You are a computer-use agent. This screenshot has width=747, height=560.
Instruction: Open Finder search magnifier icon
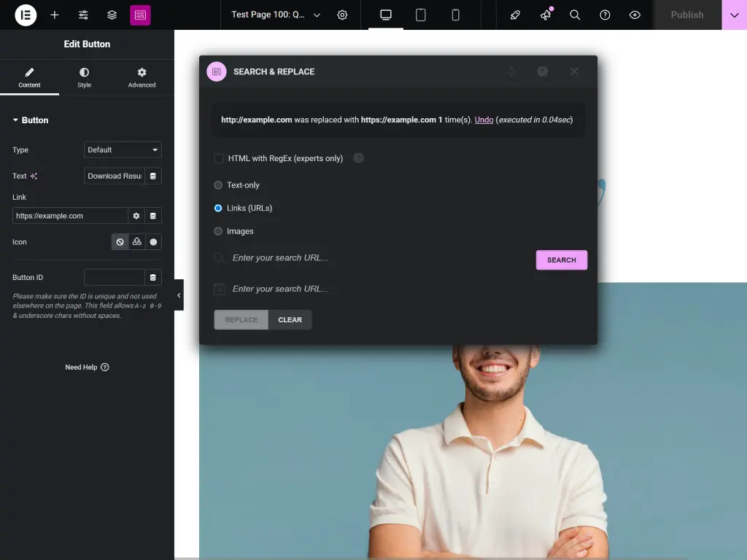(575, 15)
